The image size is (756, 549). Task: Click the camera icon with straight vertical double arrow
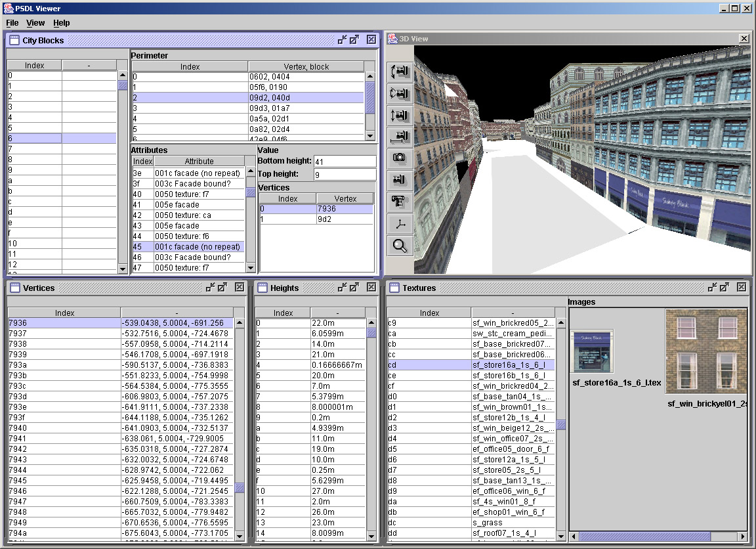tap(400, 115)
